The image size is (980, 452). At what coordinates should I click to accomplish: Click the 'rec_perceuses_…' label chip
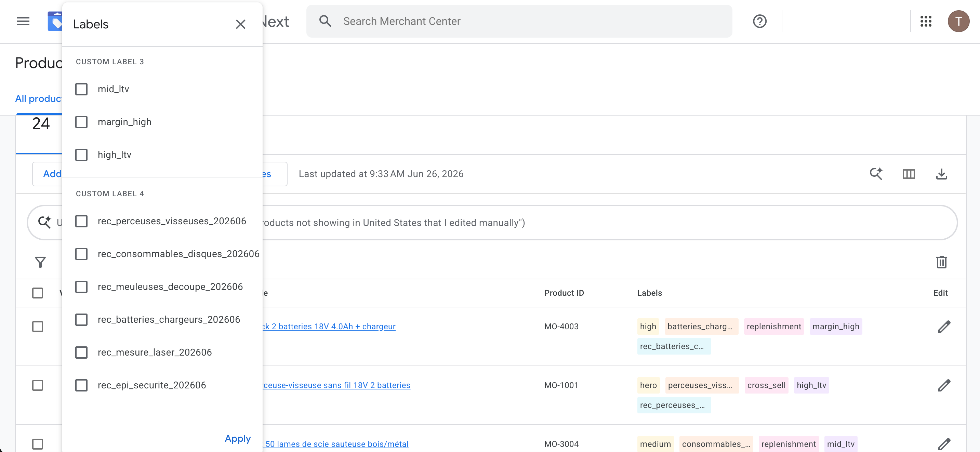tap(674, 405)
